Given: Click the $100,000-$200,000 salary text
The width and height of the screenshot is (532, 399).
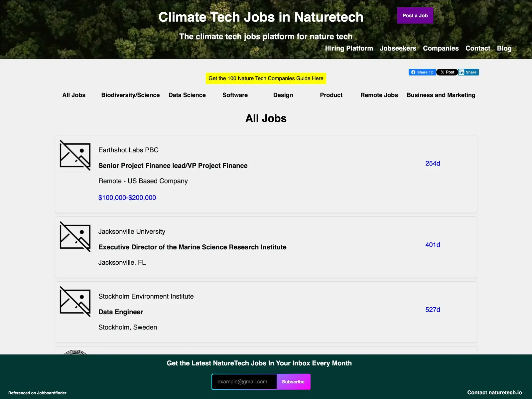Looking at the screenshot, I should point(127,198).
